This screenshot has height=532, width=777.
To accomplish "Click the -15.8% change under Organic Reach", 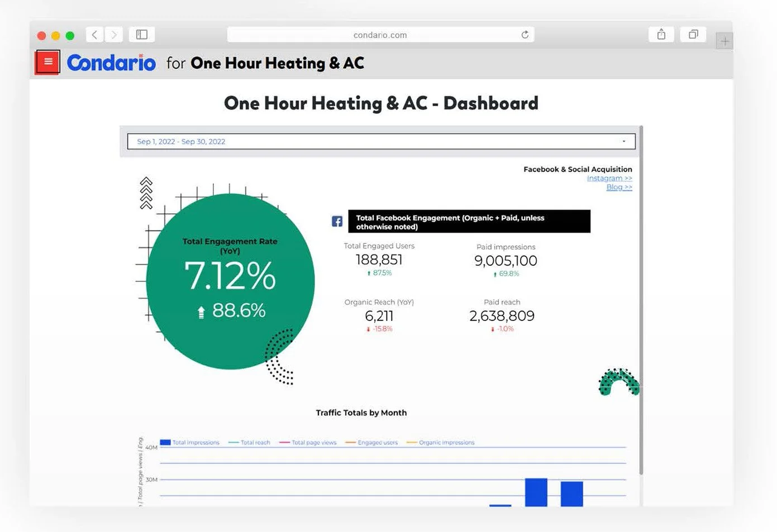I will pyautogui.click(x=379, y=329).
